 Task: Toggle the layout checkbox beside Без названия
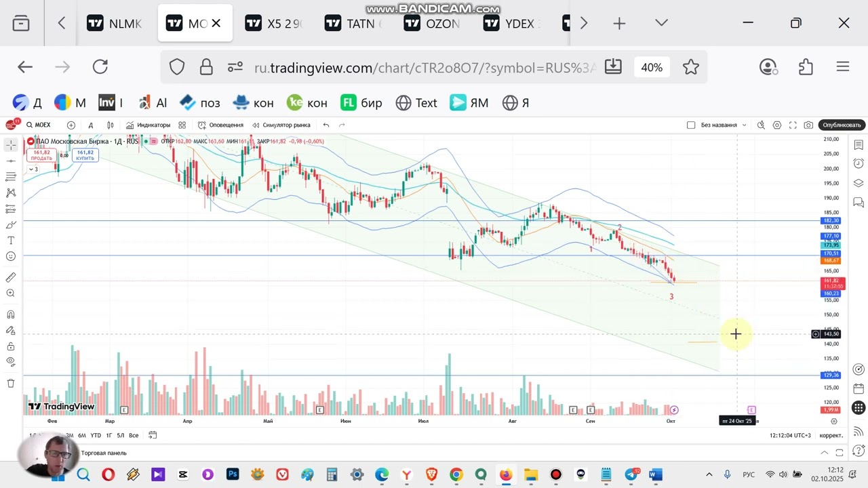691,125
